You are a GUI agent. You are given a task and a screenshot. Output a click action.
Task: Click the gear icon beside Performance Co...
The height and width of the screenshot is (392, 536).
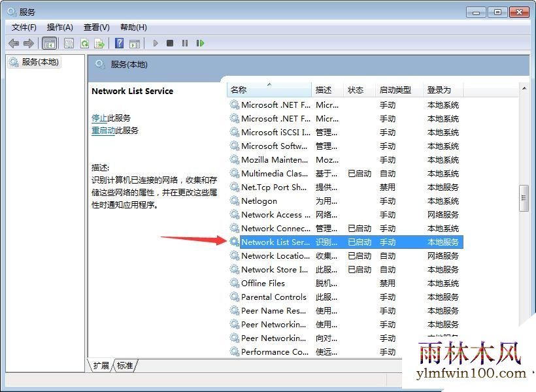point(235,351)
